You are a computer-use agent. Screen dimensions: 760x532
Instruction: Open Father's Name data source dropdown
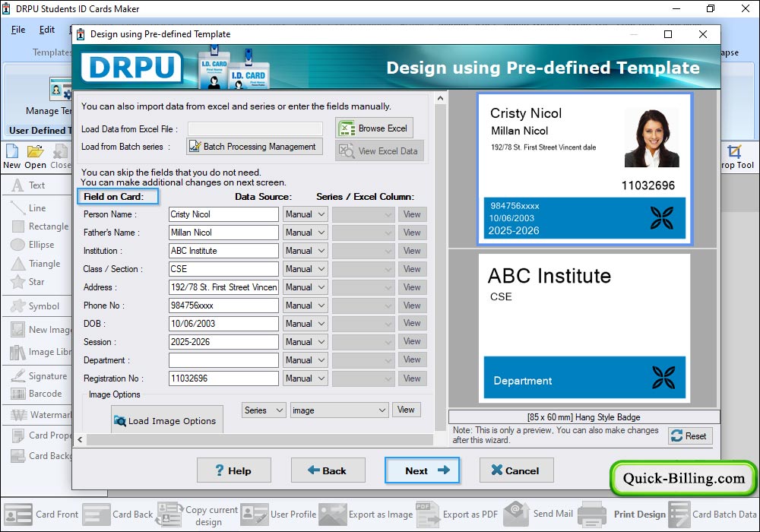pos(305,233)
